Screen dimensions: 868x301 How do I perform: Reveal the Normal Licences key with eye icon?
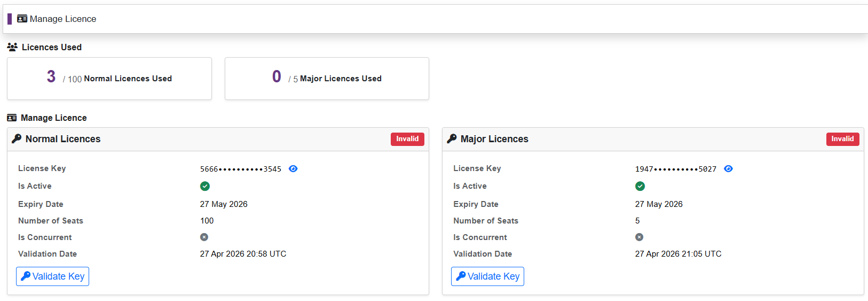point(293,168)
